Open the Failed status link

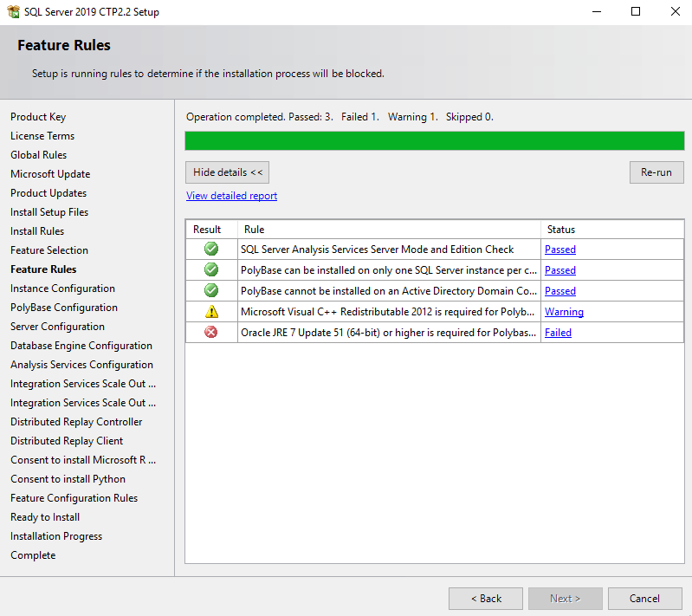point(558,333)
